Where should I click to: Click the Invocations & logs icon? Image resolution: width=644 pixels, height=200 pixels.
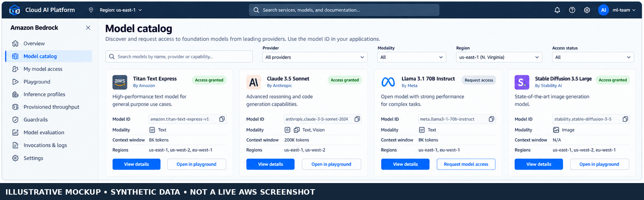point(15,145)
